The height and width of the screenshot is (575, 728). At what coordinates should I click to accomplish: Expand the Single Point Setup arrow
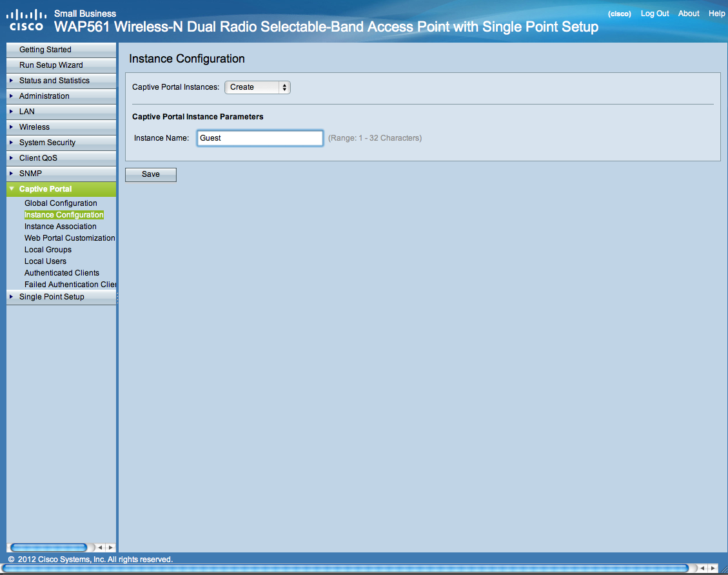tap(11, 297)
